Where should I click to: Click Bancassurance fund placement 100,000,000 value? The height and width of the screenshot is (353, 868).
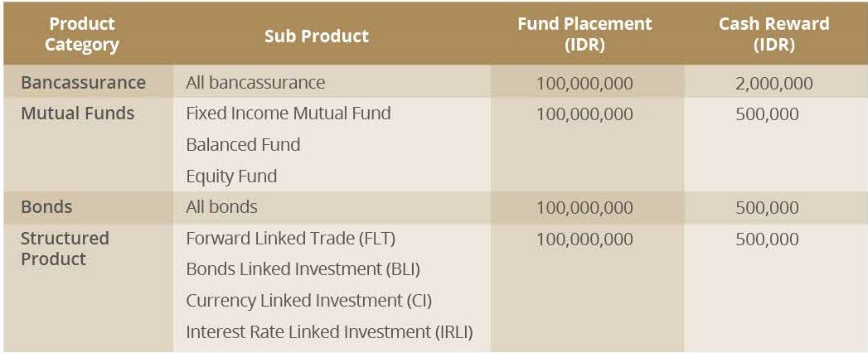click(x=584, y=84)
